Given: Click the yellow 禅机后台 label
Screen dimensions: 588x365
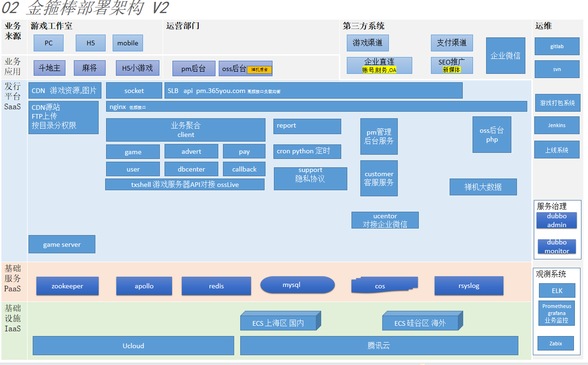Looking at the screenshot, I should (x=259, y=70).
